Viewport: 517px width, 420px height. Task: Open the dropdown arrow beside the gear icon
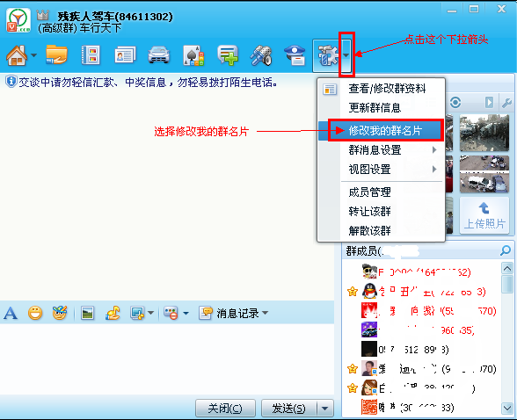[x=346, y=55]
